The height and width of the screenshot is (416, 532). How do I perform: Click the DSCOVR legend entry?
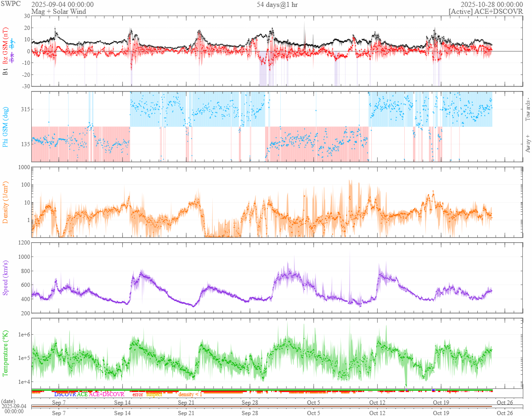[65, 394]
